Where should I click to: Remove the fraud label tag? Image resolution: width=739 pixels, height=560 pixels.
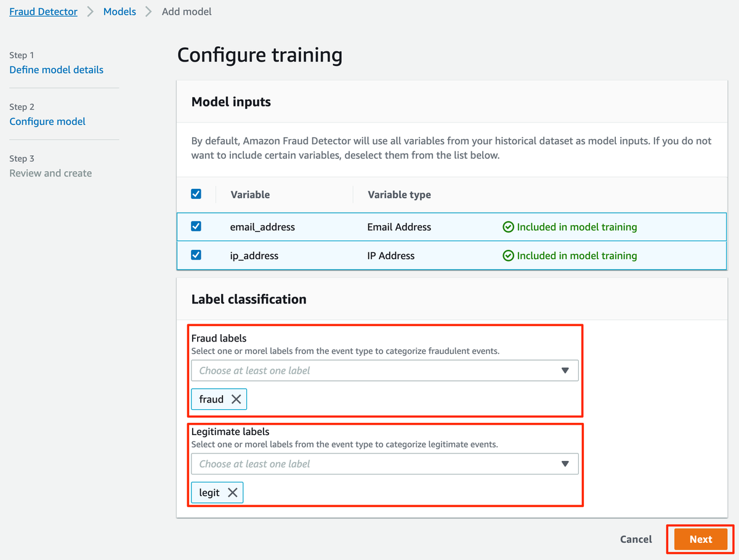(x=236, y=399)
